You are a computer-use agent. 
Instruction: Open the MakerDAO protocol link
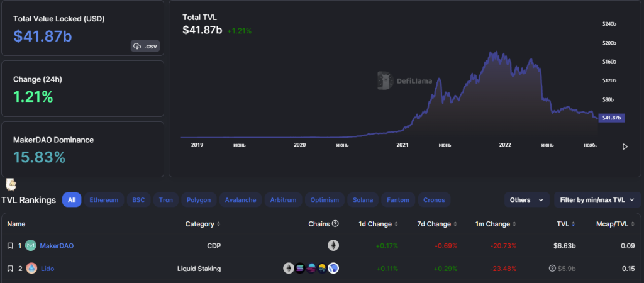click(57, 246)
